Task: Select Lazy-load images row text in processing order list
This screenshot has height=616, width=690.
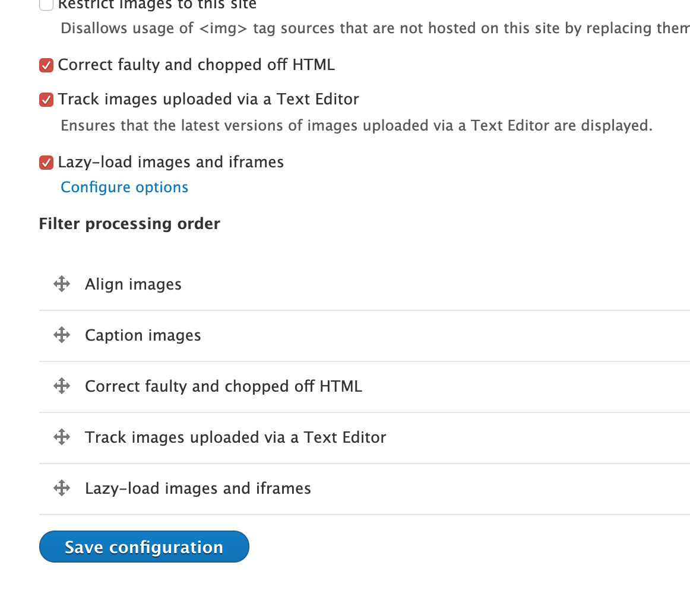Action: (x=198, y=488)
